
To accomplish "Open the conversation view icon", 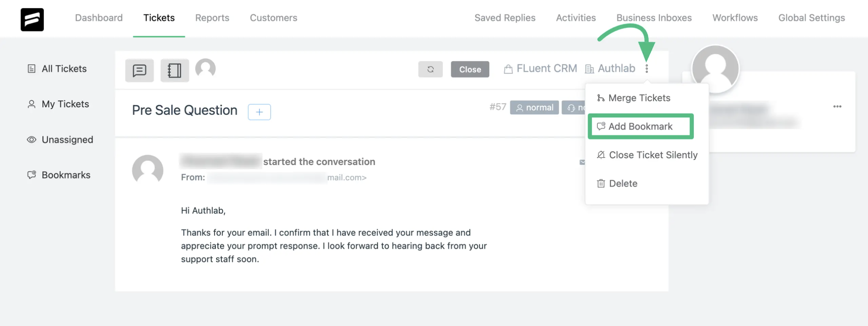I will [139, 70].
